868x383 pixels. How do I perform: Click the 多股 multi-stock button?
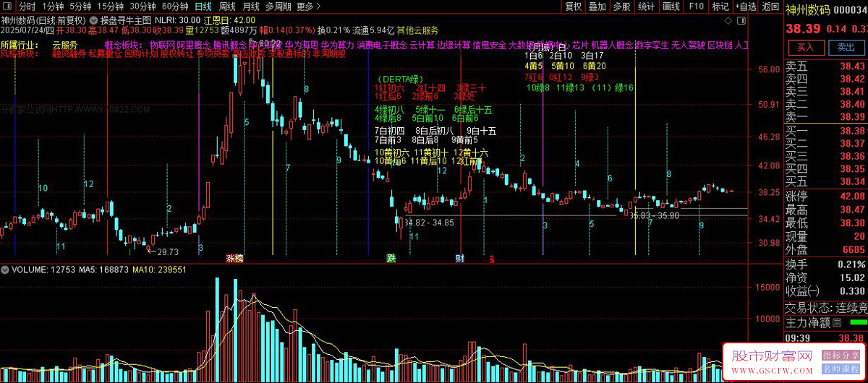click(x=621, y=7)
